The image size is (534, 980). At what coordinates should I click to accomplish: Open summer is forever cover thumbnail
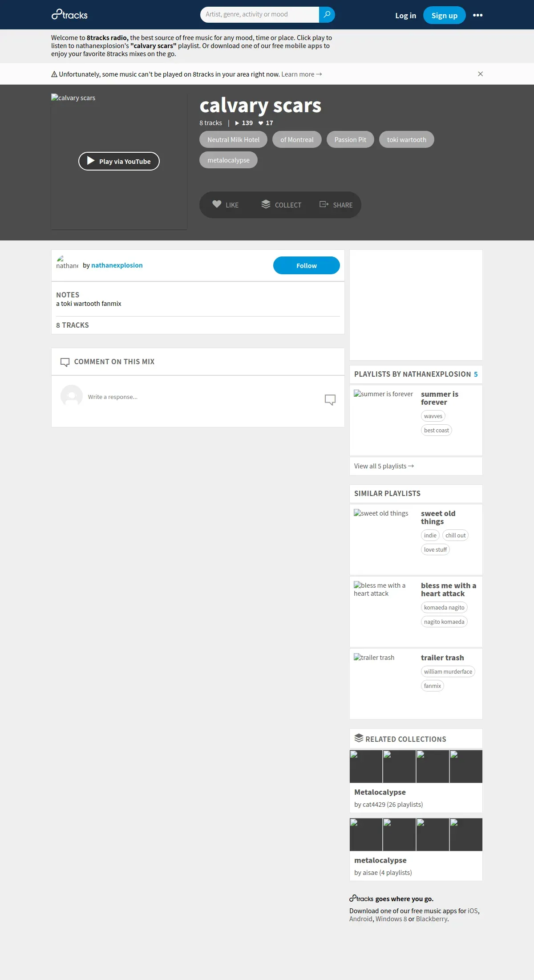tap(385, 420)
